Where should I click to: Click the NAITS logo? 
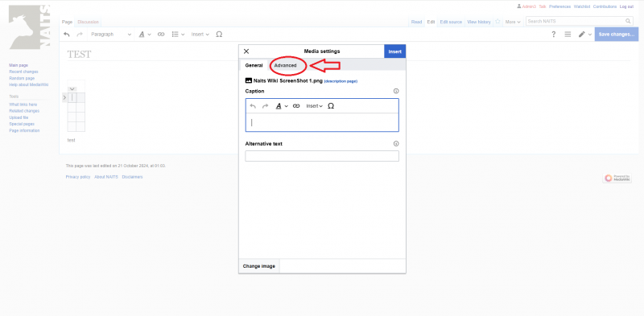point(29,27)
